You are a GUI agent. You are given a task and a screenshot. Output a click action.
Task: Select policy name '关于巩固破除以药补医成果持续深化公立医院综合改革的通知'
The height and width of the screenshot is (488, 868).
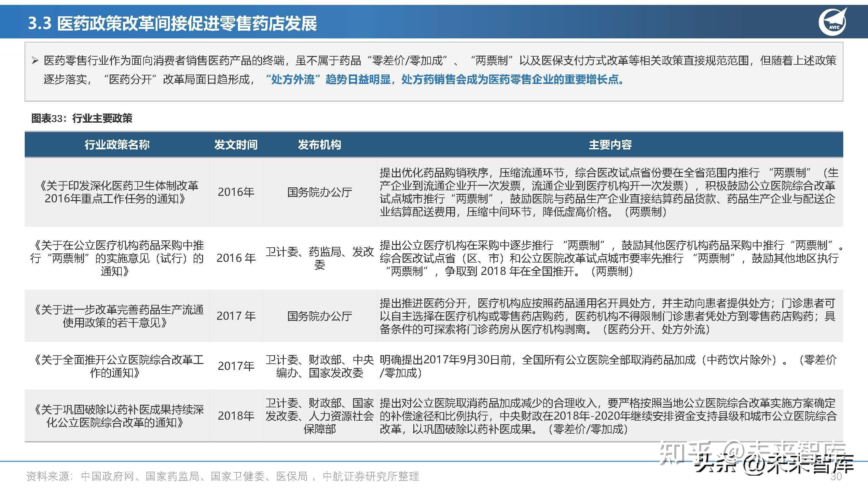[117, 416]
